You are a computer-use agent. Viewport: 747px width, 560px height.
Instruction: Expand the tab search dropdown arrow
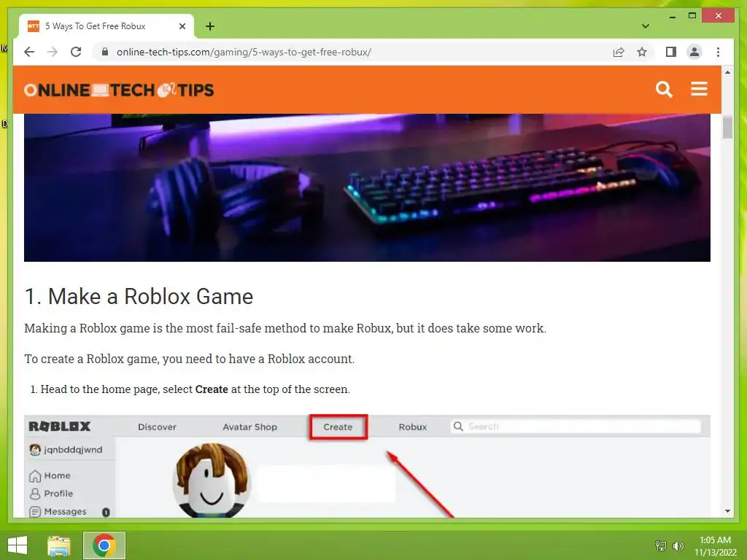click(x=646, y=26)
